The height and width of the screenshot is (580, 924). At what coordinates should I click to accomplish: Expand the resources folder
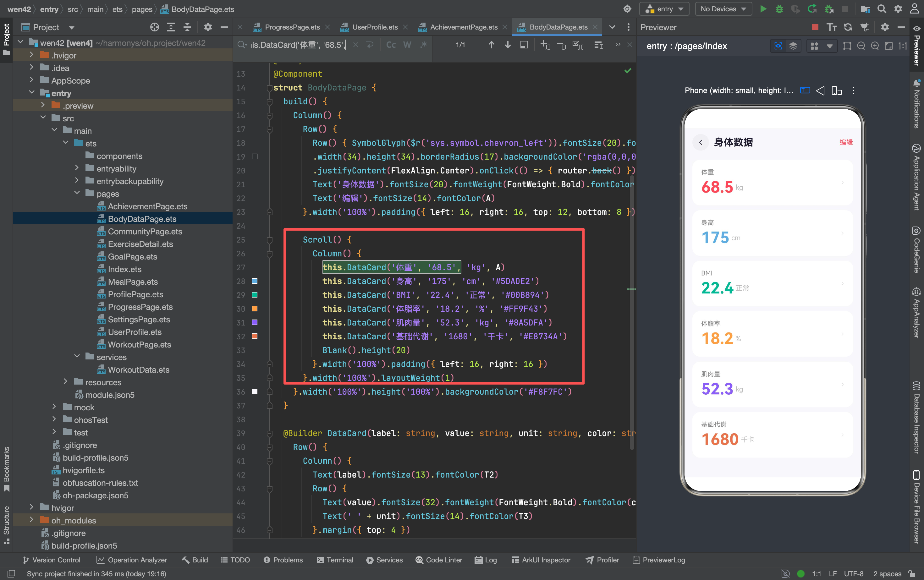click(x=65, y=382)
